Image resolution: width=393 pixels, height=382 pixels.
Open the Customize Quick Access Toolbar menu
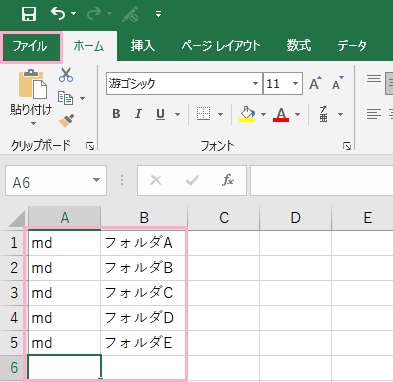click(x=159, y=14)
